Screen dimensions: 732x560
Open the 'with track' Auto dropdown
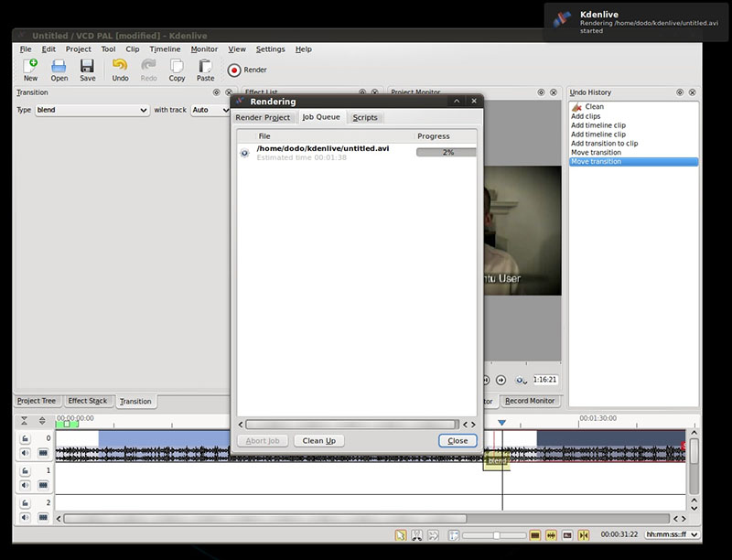pos(210,110)
